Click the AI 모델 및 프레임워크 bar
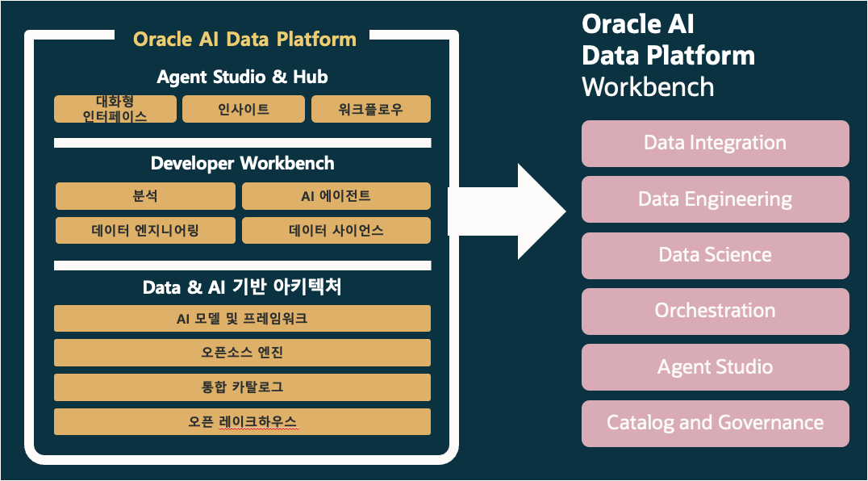 242,319
